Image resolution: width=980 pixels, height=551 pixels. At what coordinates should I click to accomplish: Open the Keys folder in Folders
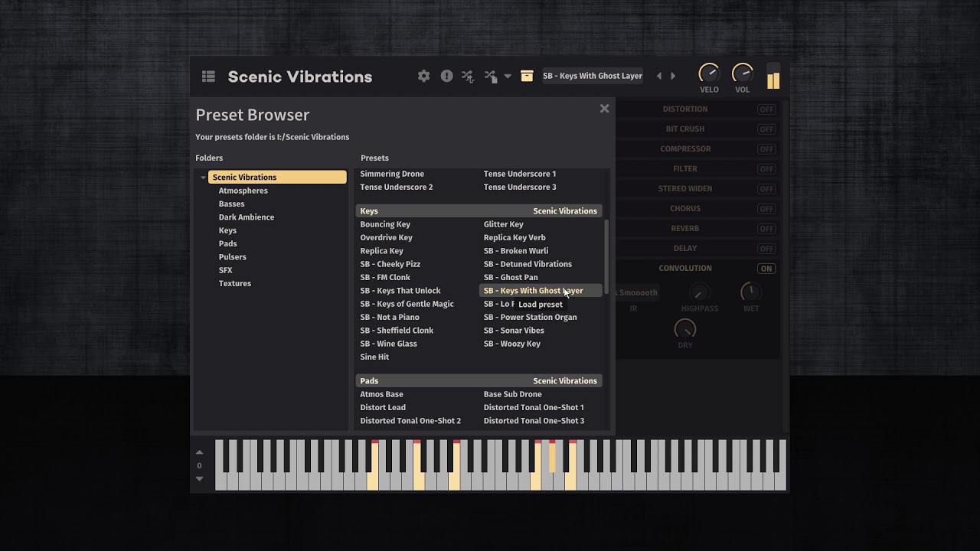(227, 230)
